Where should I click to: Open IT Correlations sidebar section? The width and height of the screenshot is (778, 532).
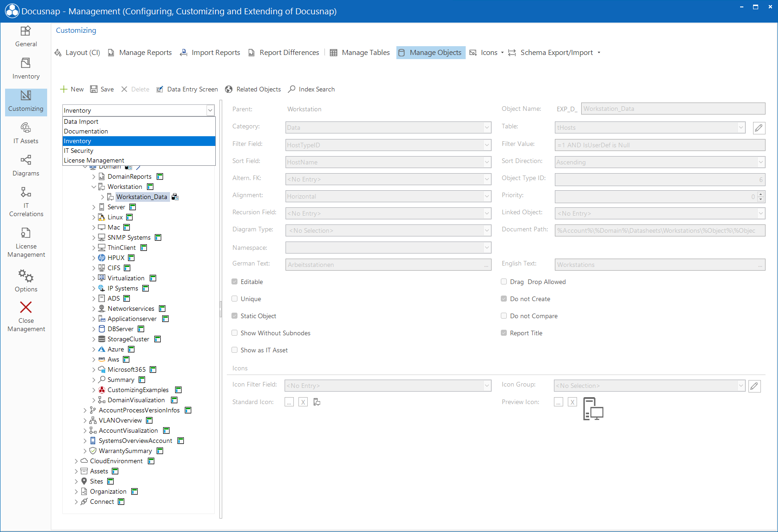[26, 202]
